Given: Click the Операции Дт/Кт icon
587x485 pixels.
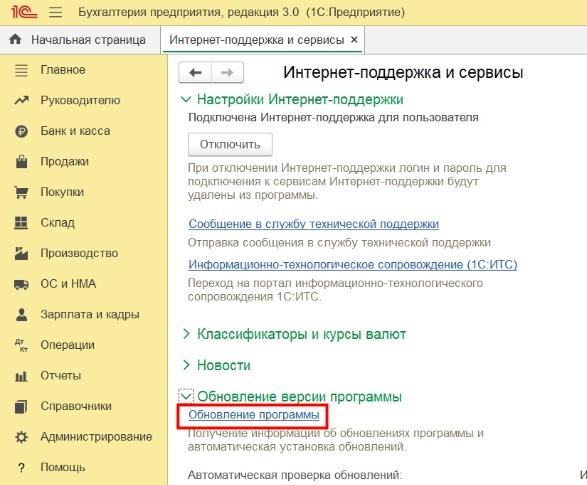Looking at the screenshot, I should pos(21,345).
